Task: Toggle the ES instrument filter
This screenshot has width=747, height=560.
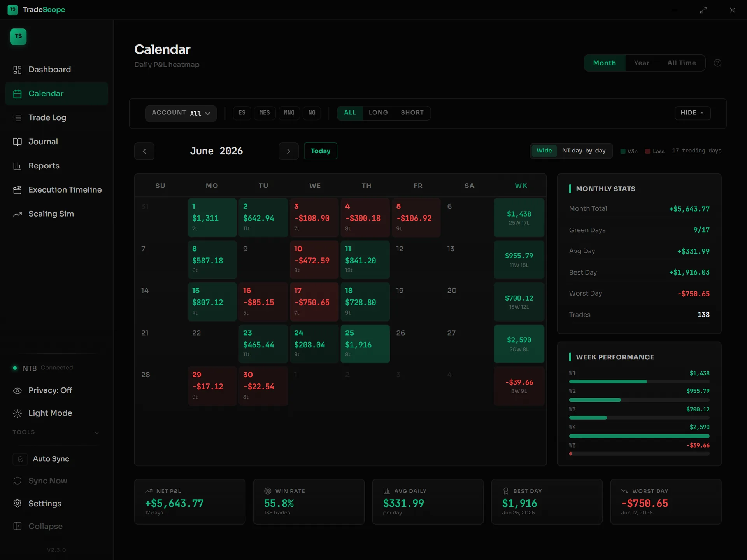Action: [242, 113]
